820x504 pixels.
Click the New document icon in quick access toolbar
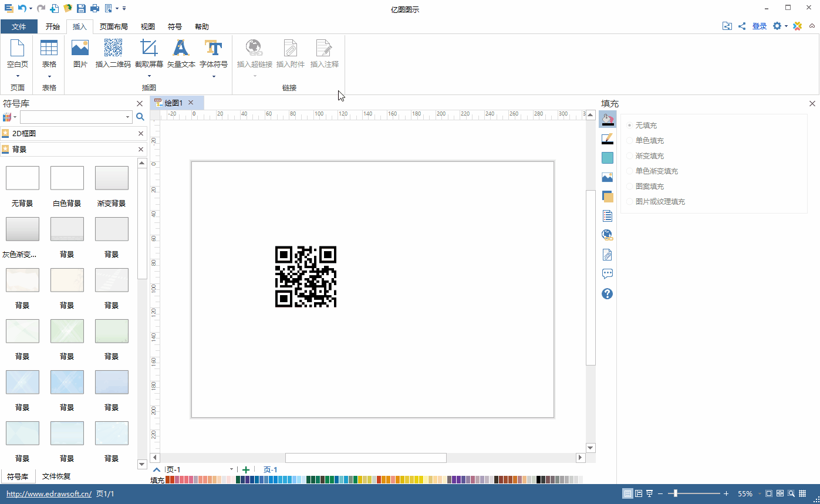(x=55, y=8)
